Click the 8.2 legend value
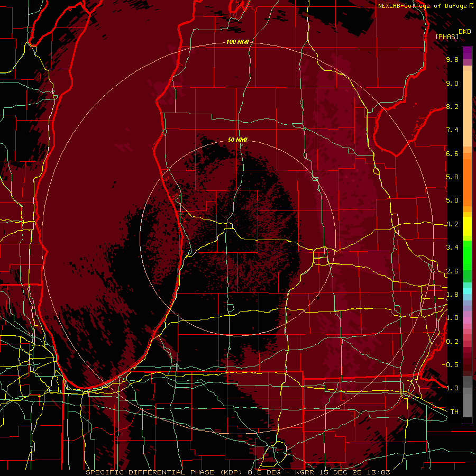 pos(452,106)
